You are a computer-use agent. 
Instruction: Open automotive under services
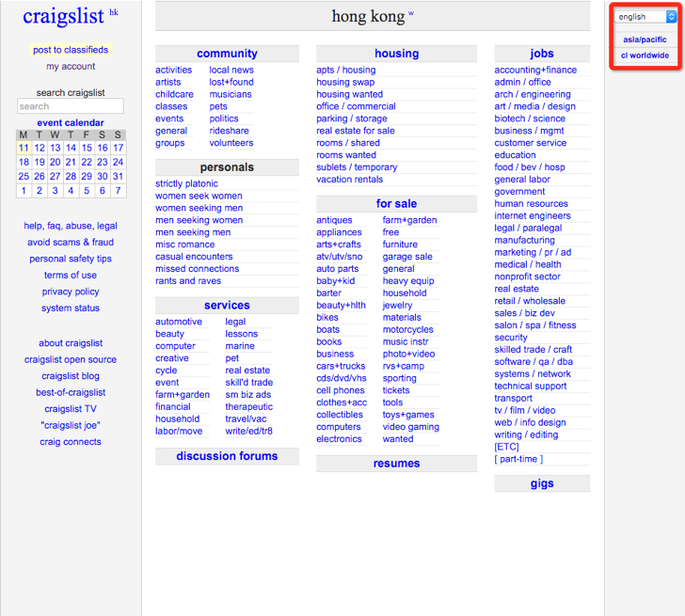[x=179, y=322]
